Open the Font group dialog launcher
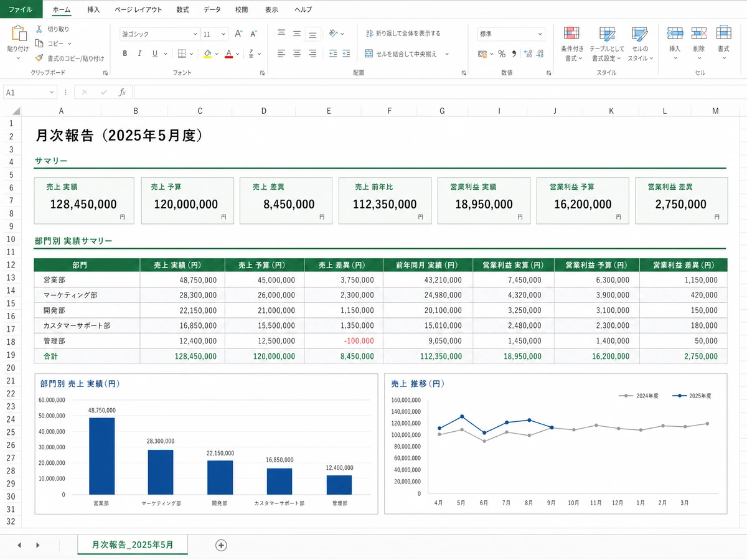747x560 pixels. pyautogui.click(x=262, y=73)
